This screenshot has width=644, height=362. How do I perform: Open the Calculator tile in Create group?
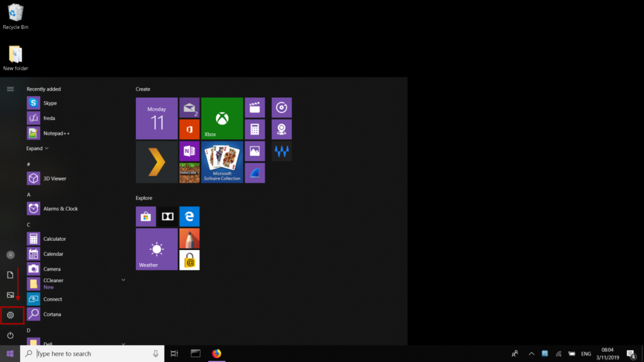pyautogui.click(x=255, y=129)
